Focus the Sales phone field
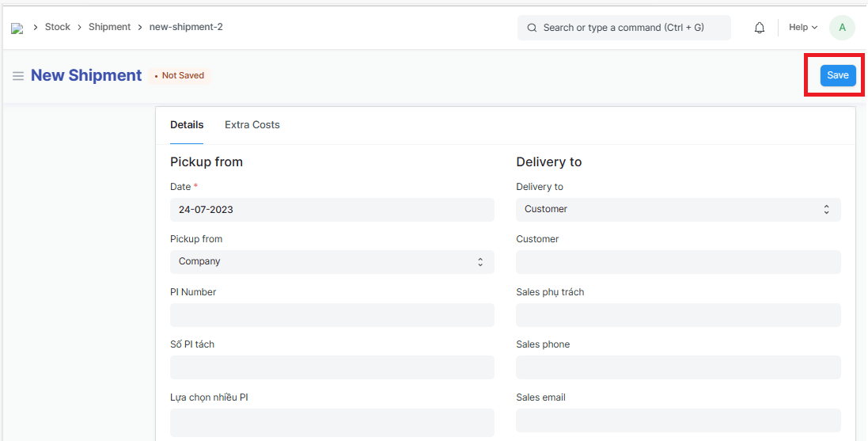The height and width of the screenshot is (441, 868). 677,367
